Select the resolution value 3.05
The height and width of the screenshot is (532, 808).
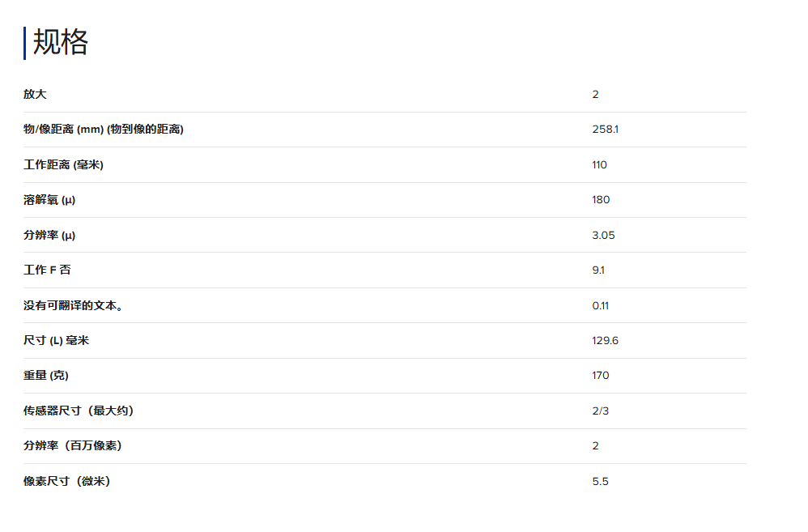click(603, 235)
